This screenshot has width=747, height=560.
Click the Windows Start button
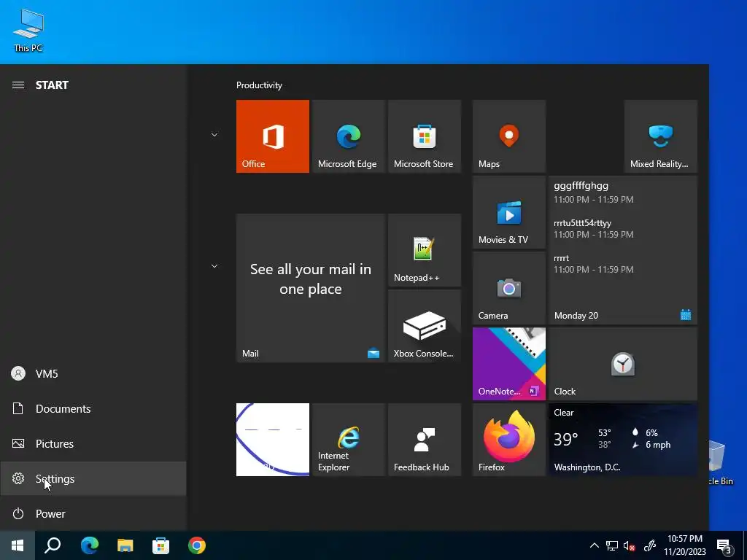(x=18, y=545)
